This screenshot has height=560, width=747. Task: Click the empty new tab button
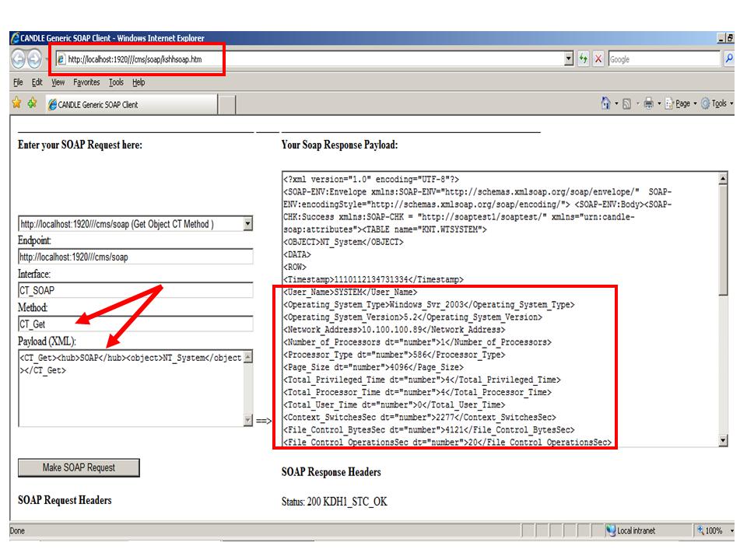point(227,105)
